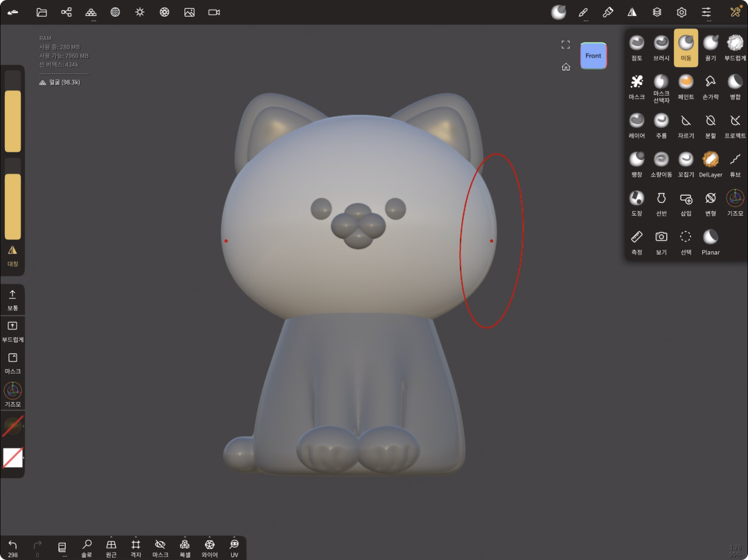Toggle 대칭 (Symmetry) in the left sidebar
Viewport: 748px width, 560px height.
click(x=12, y=256)
